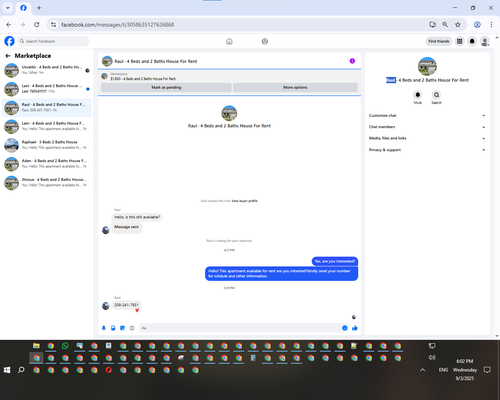Click the browser back arrow
Image resolution: width=500 pixels, height=400 pixels.
tap(9, 24)
